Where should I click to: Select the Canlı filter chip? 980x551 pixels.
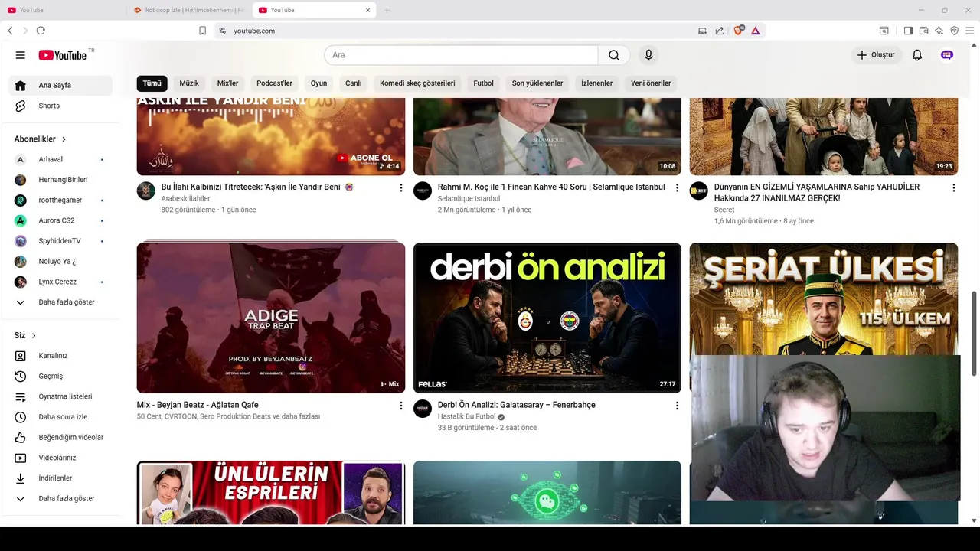coord(353,83)
